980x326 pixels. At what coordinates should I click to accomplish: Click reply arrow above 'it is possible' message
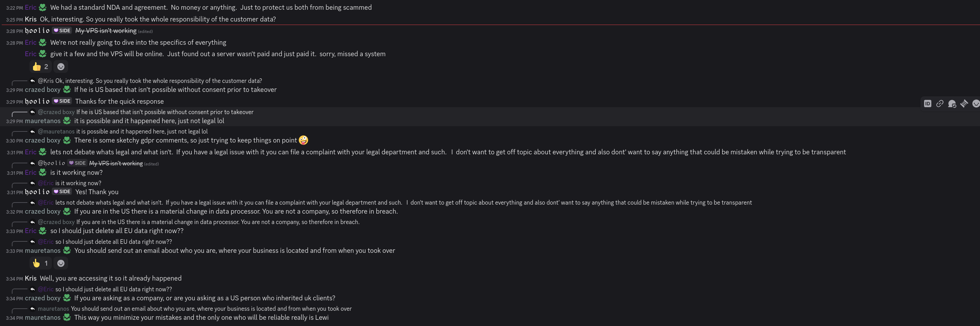pos(33,112)
